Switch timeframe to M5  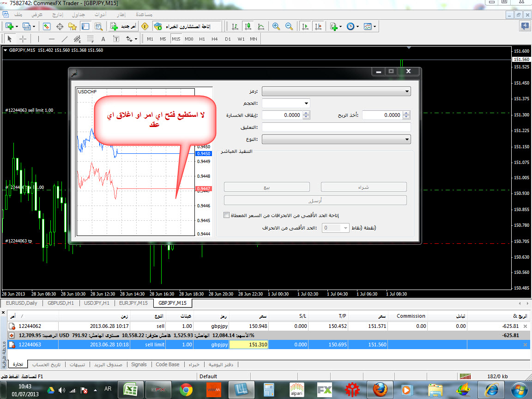pos(163,39)
